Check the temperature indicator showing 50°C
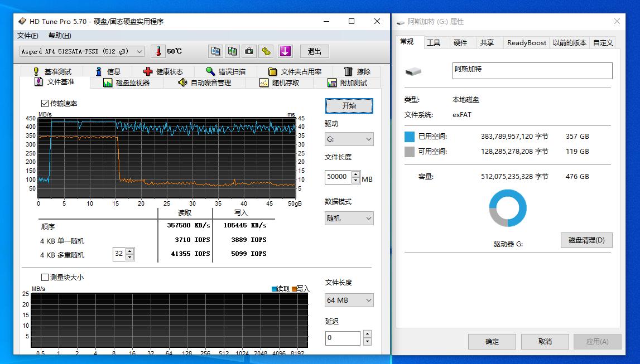640x364 pixels. tap(158, 51)
